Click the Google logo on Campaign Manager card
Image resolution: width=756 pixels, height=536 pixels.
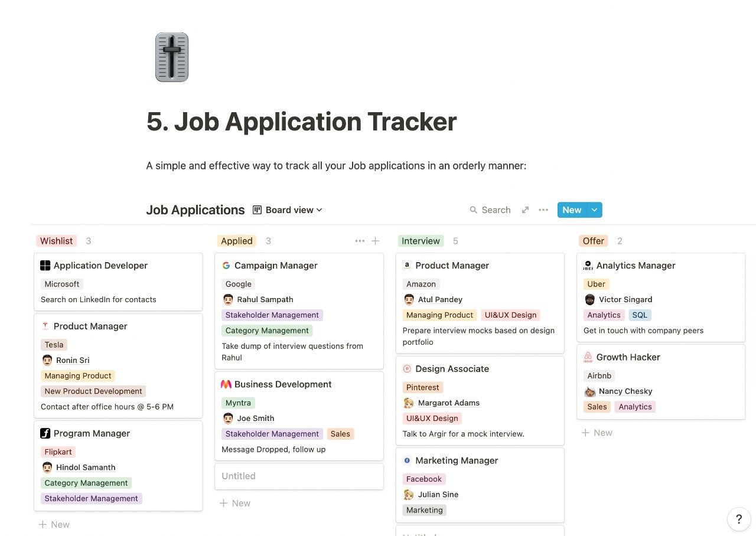226,266
